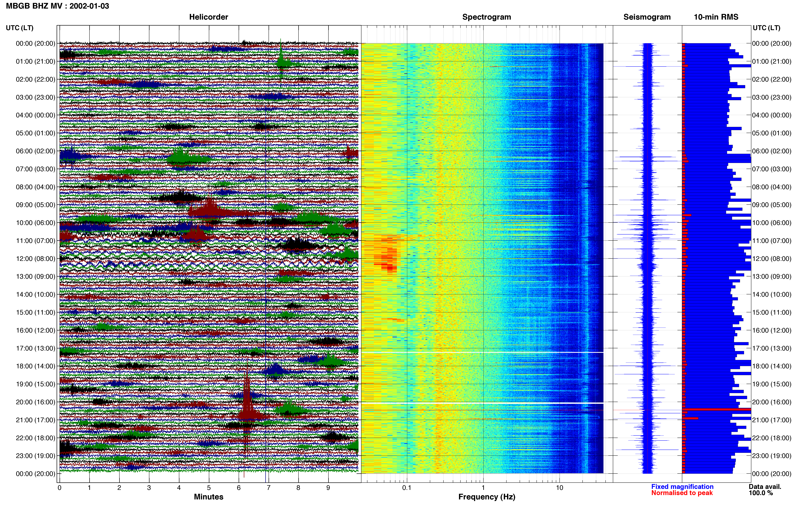Click the 2 tick on the Minutes axis

click(x=119, y=488)
